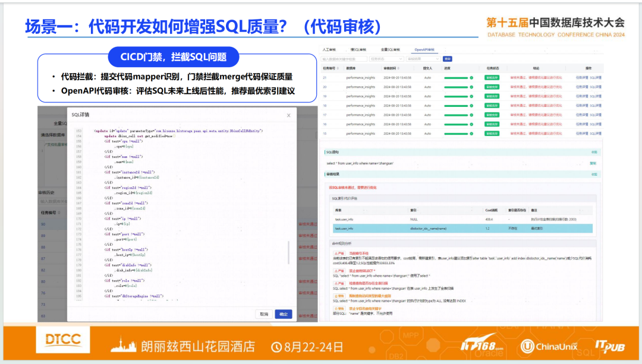Click the progress bar for task 16

tap(456, 124)
